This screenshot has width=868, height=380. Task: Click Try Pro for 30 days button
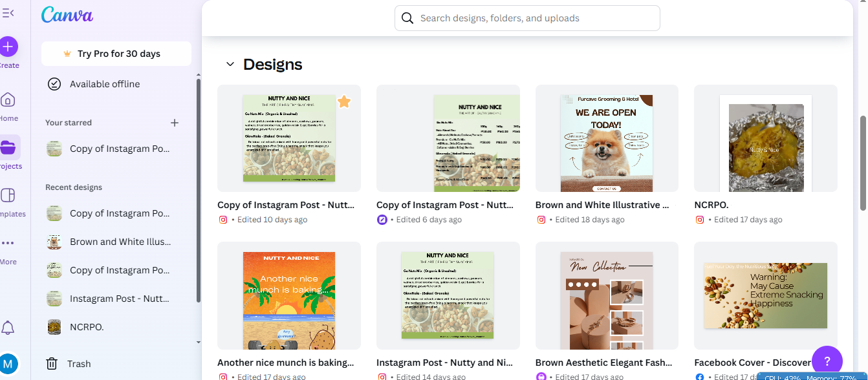click(x=116, y=54)
